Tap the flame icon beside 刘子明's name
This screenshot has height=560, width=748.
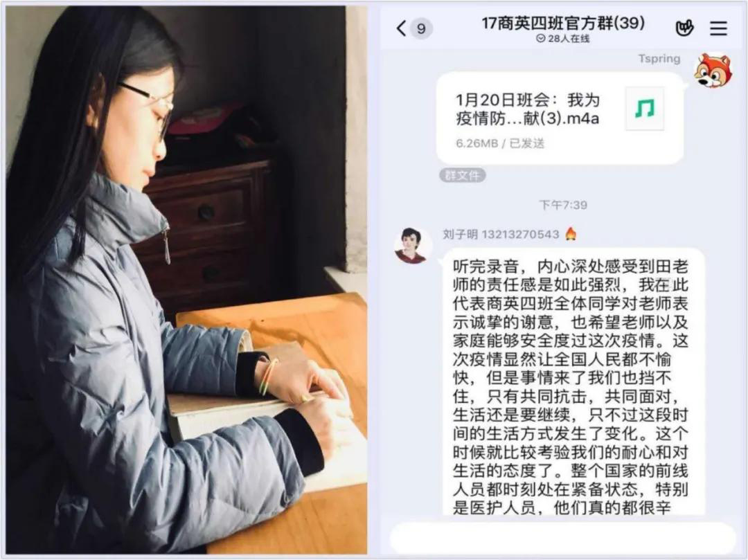(571, 234)
